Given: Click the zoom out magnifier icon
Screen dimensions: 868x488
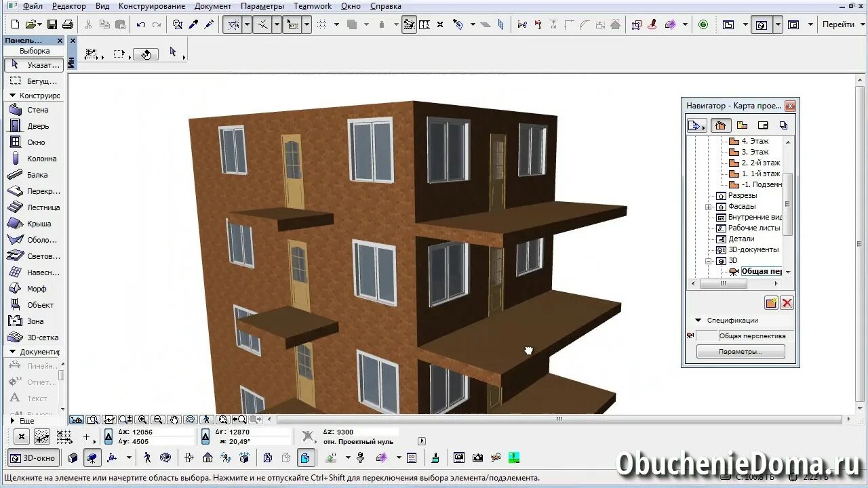Looking at the screenshot, I should 158,420.
